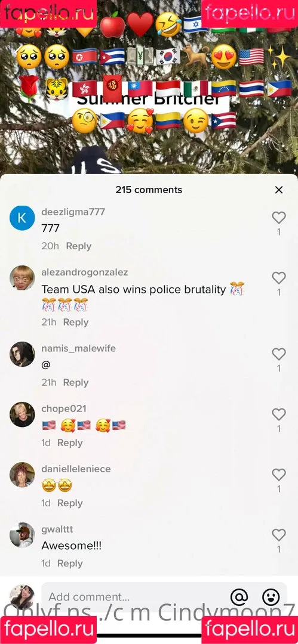Viewport: 298px width, 644px height.
Task: Open the emoji picker in the comment box
Action: [271, 597]
